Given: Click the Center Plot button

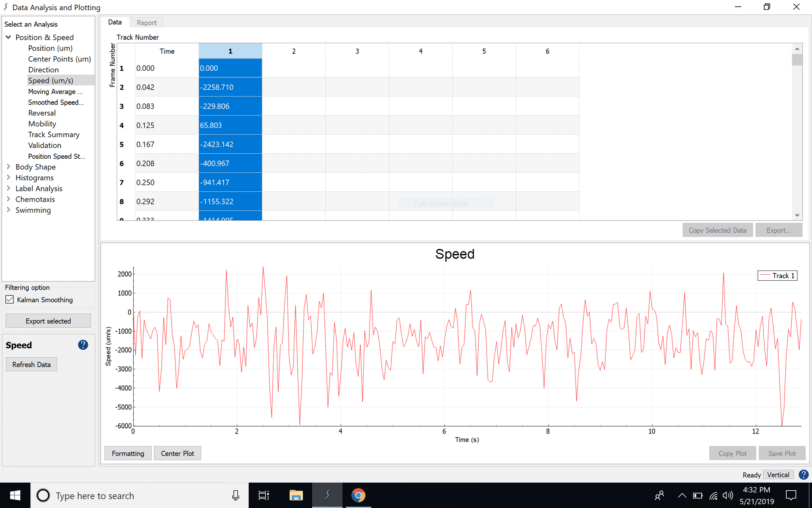Looking at the screenshot, I should [x=177, y=453].
